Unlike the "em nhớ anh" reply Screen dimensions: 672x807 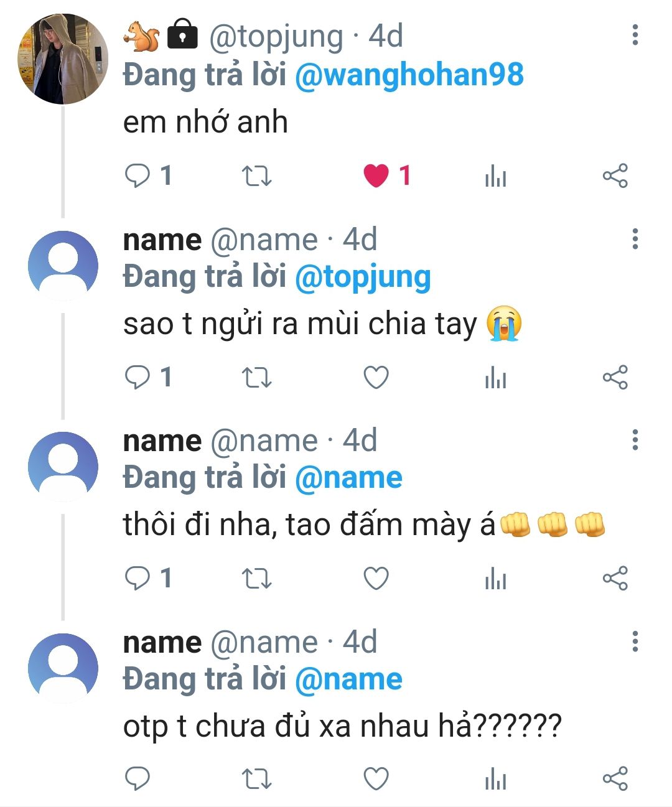(376, 176)
